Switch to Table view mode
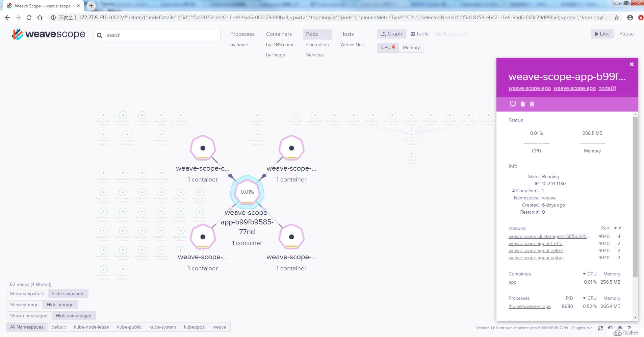The height and width of the screenshot is (337, 644). point(419,34)
